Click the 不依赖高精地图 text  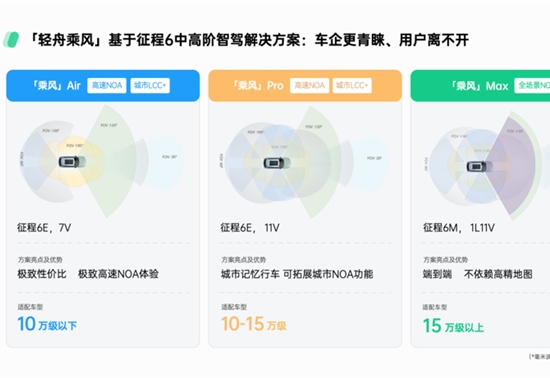pyautogui.click(x=498, y=274)
